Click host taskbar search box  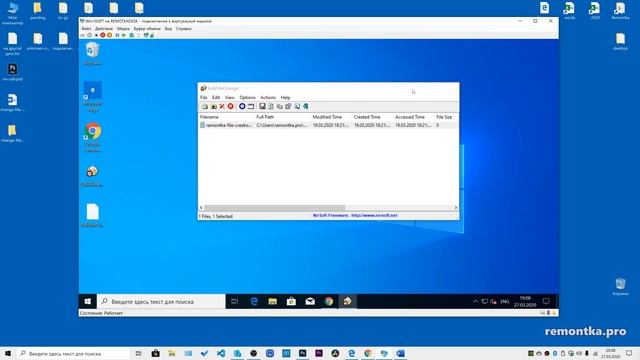click(x=73, y=353)
